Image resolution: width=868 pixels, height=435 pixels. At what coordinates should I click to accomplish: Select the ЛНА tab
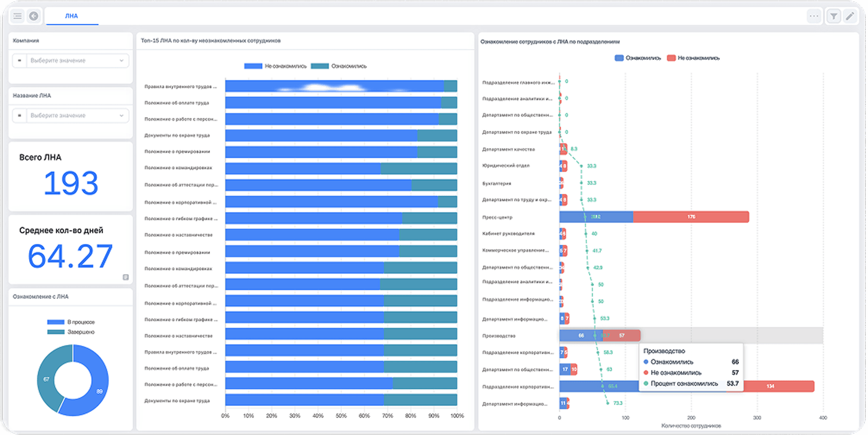click(x=72, y=16)
